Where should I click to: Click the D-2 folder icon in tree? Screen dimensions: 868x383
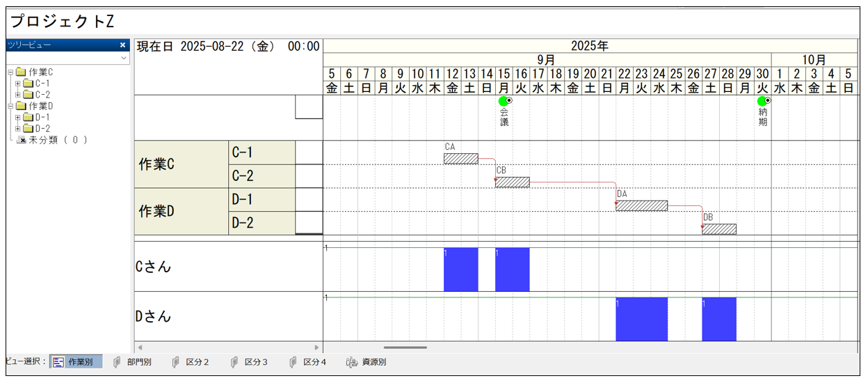coord(28,129)
